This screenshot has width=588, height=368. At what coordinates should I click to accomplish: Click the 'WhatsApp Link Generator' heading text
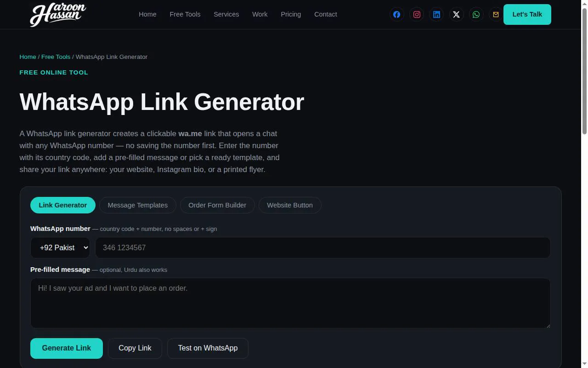pos(162,102)
